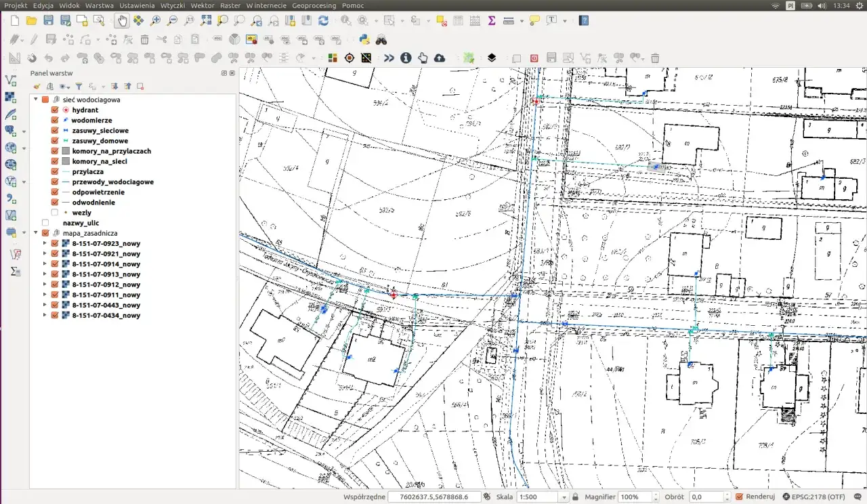Collapse the mapa_zasadnicza group

[36, 233]
